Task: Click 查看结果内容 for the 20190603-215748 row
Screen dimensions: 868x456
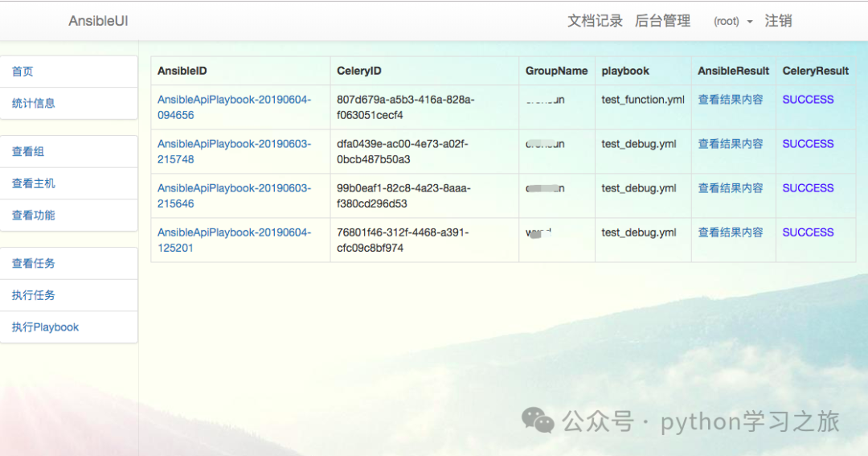Action: pyautogui.click(x=730, y=144)
